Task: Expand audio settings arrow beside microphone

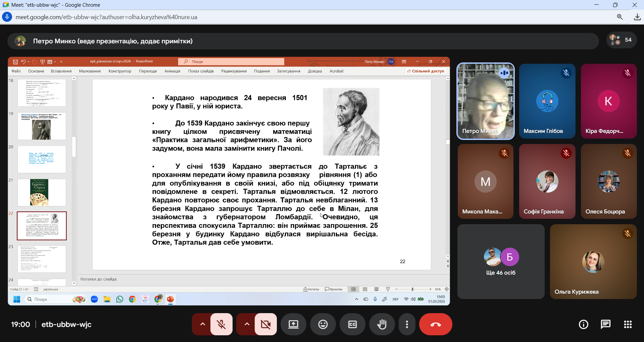Action: click(202, 324)
